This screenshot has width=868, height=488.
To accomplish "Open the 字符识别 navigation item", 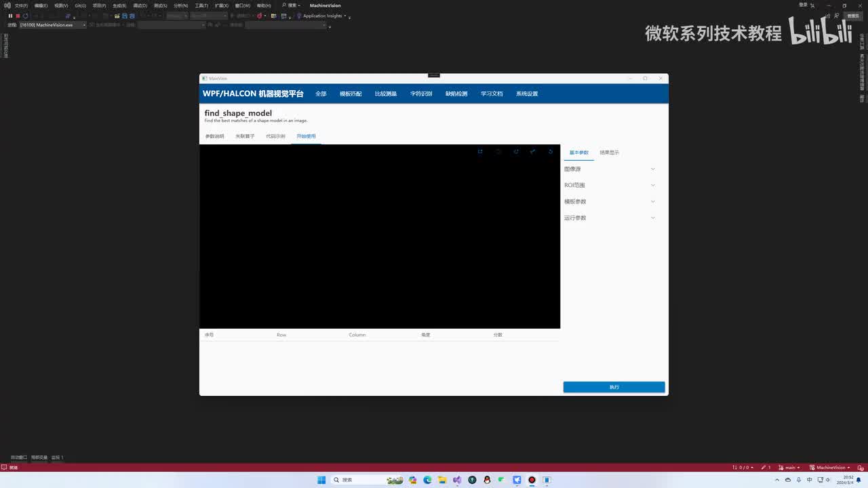I will (x=421, y=94).
